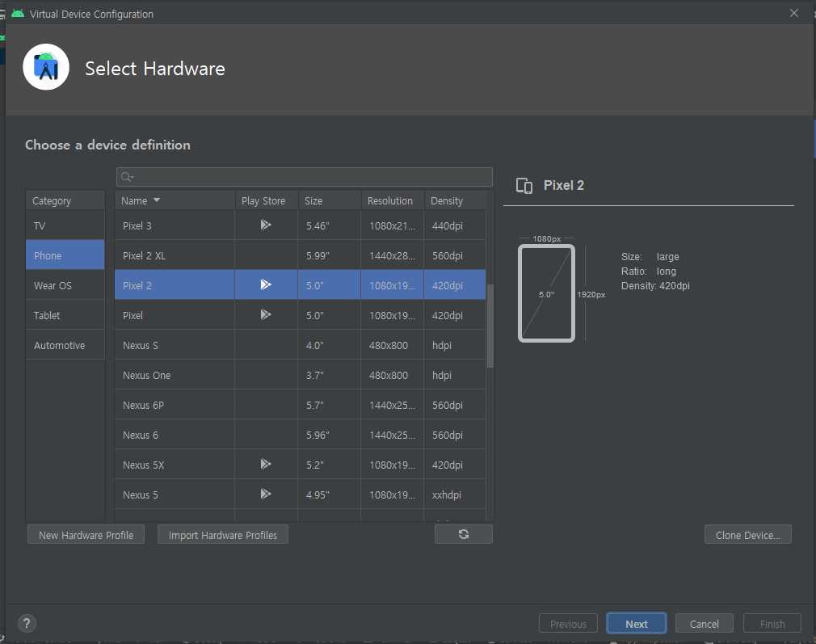Select the Tablet category
This screenshot has width=816, height=644.
click(65, 315)
